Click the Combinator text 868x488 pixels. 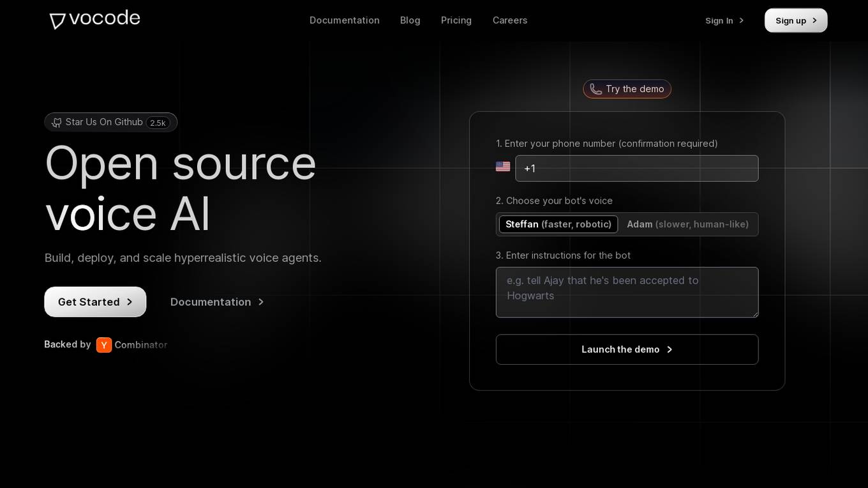click(141, 345)
